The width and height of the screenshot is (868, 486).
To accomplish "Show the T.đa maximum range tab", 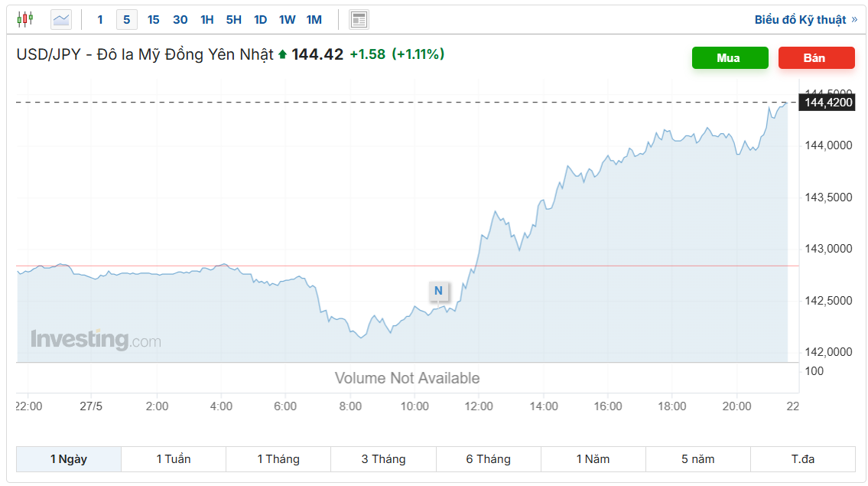I will tap(803, 459).
